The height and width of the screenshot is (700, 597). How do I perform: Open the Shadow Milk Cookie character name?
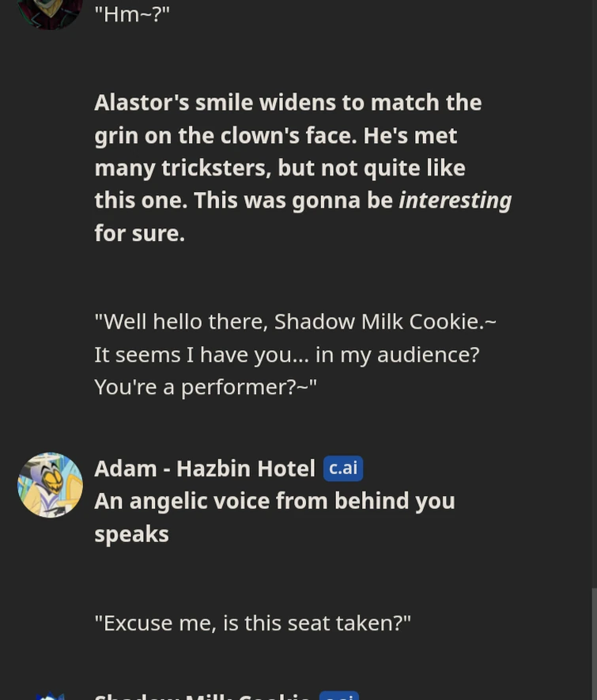tap(202, 695)
